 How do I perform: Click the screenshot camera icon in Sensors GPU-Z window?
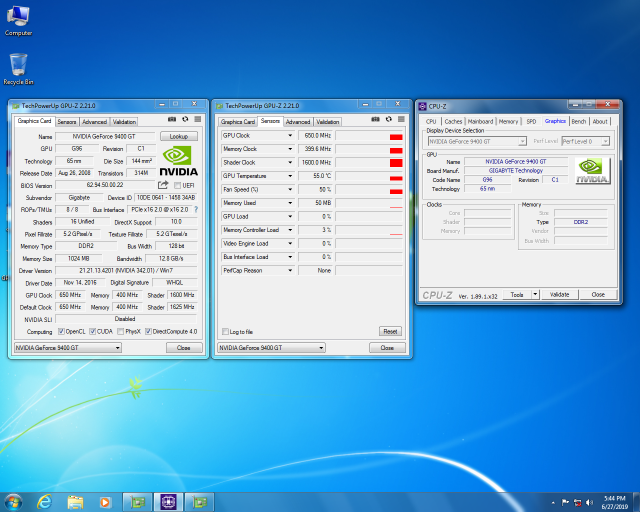click(x=376, y=119)
